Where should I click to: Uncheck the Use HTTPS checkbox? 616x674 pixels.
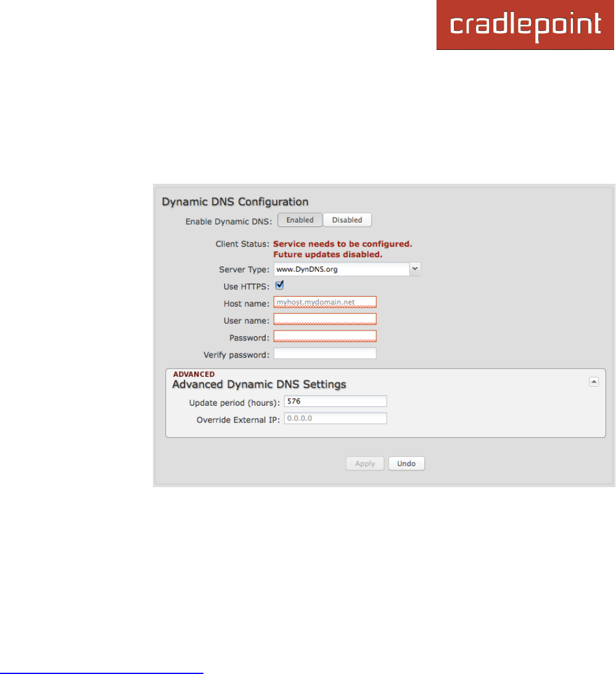click(279, 285)
